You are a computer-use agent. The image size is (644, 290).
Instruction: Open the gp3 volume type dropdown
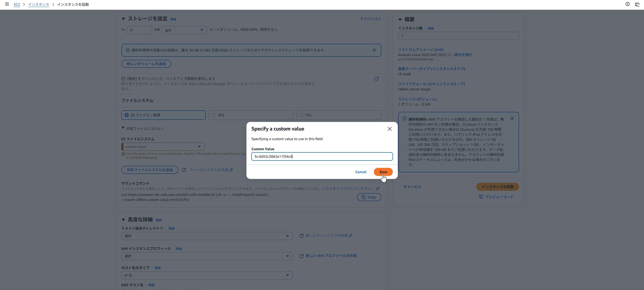click(x=184, y=30)
